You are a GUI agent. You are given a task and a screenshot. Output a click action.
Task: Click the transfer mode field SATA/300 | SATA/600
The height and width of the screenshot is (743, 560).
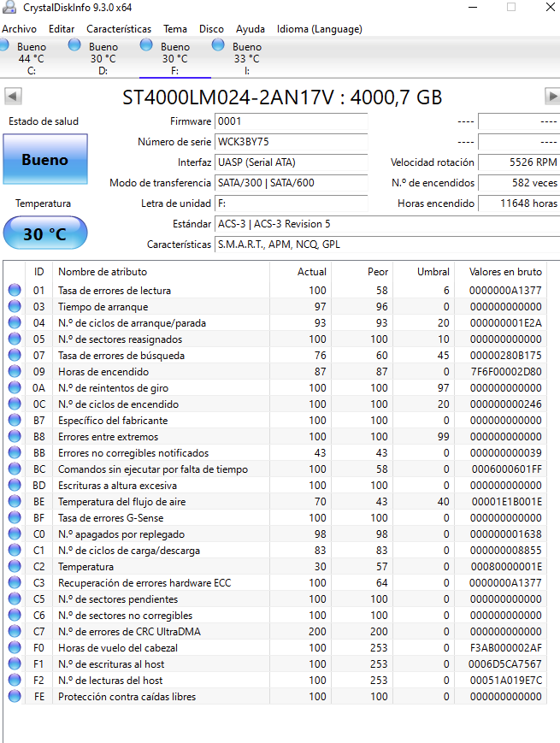pyautogui.click(x=292, y=183)
